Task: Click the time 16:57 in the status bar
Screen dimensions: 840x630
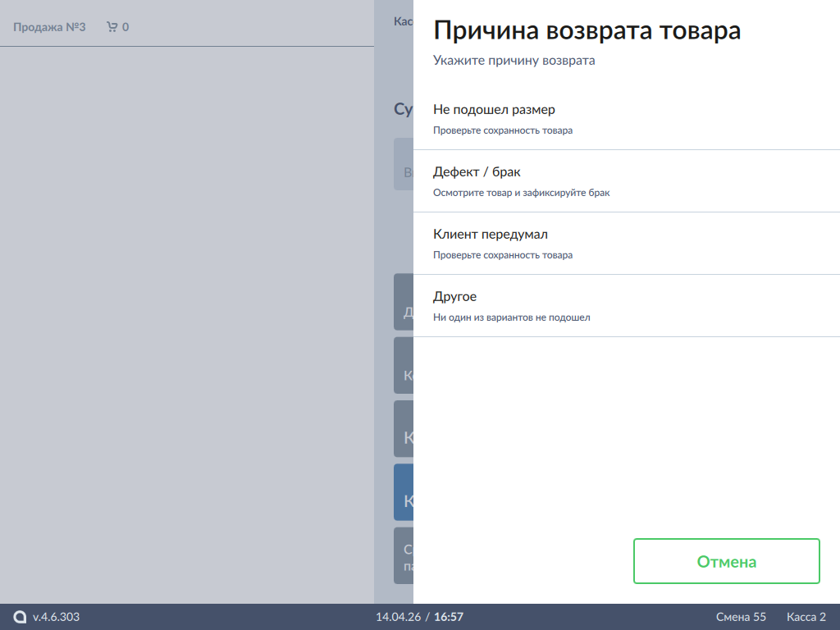Action: [449, 617]
